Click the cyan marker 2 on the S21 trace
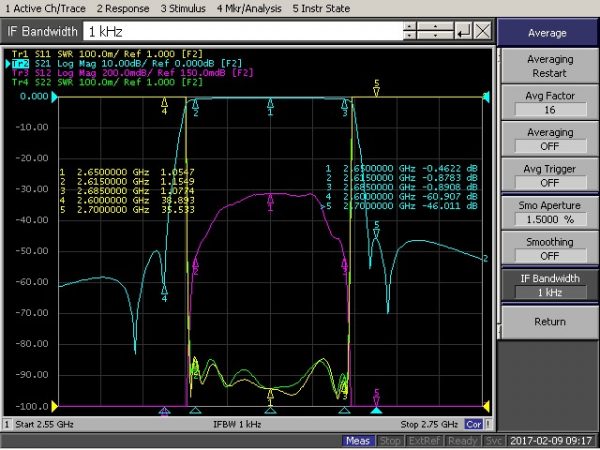 (x=196, y=108)
